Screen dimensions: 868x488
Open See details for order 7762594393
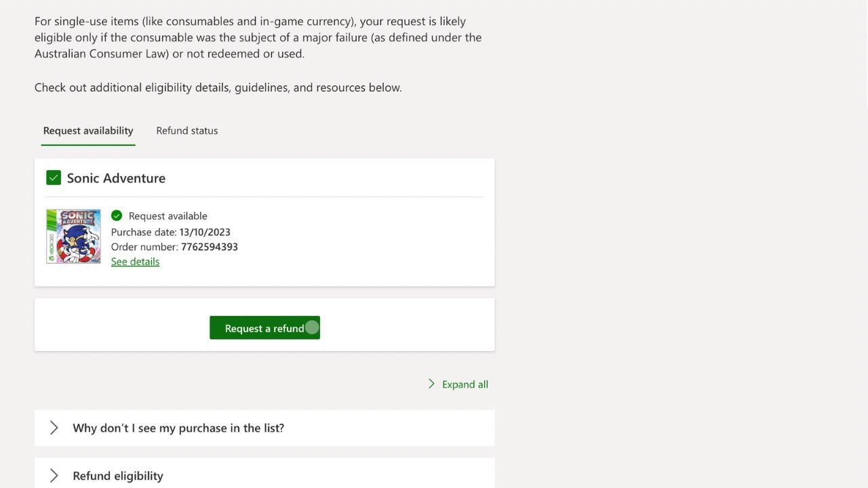135,261
